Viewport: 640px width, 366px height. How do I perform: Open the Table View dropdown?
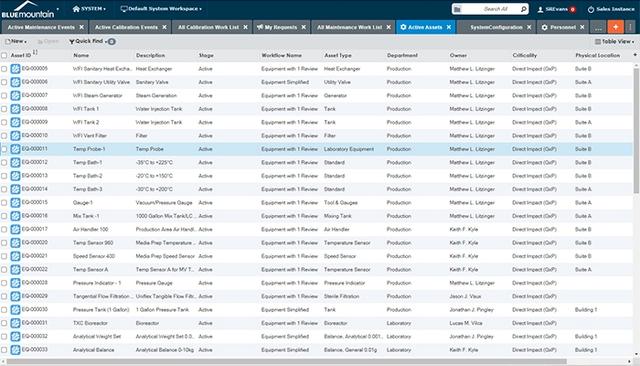coord(614,42)
